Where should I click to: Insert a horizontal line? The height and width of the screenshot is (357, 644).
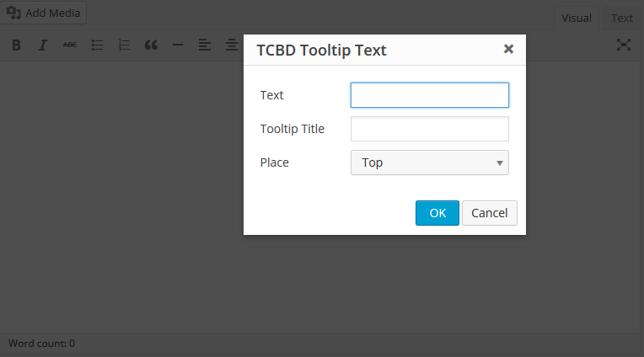(178, 45)
